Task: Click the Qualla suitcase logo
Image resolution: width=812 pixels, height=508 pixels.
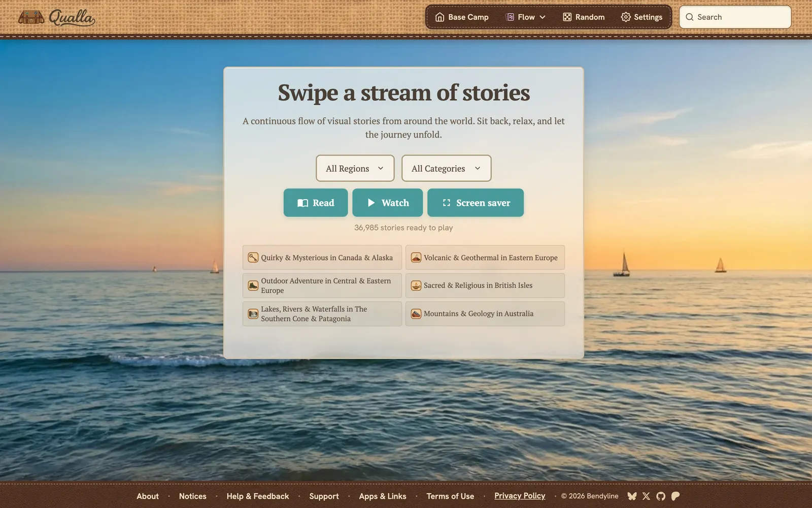Action: (56, 18)
